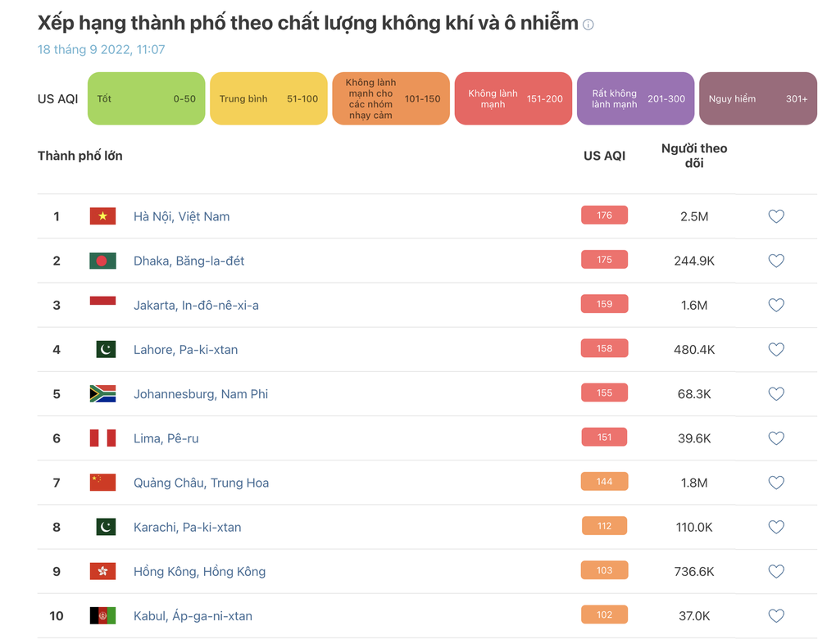This screenshot has width=836, height=644.
Task: Open the Hà Nội, Việt Nam link
Action: click(181, 216)
